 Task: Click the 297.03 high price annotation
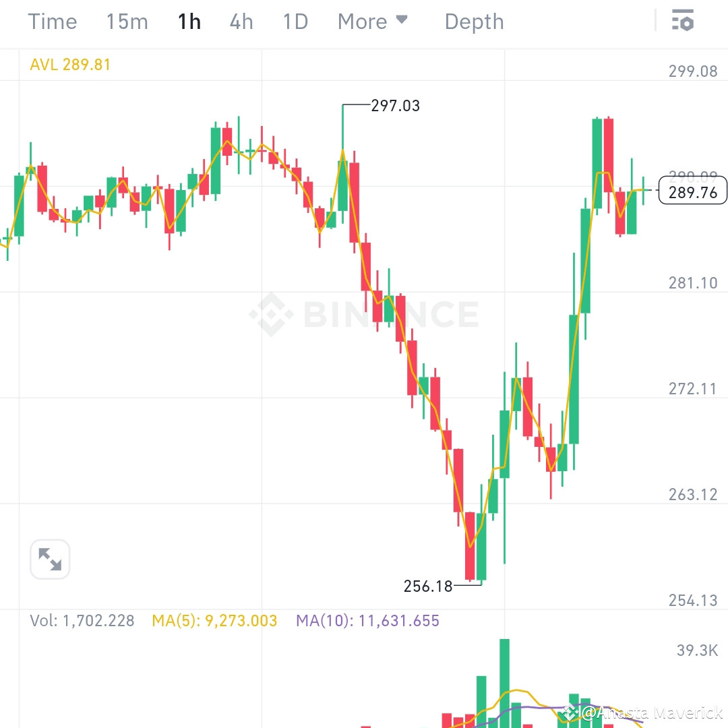tap(396, 106)
